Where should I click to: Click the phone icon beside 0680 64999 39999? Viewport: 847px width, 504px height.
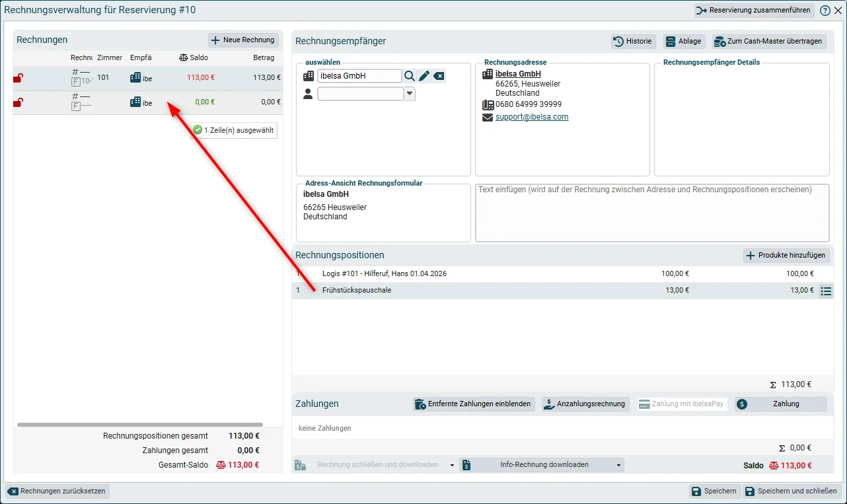coord(488,104)
